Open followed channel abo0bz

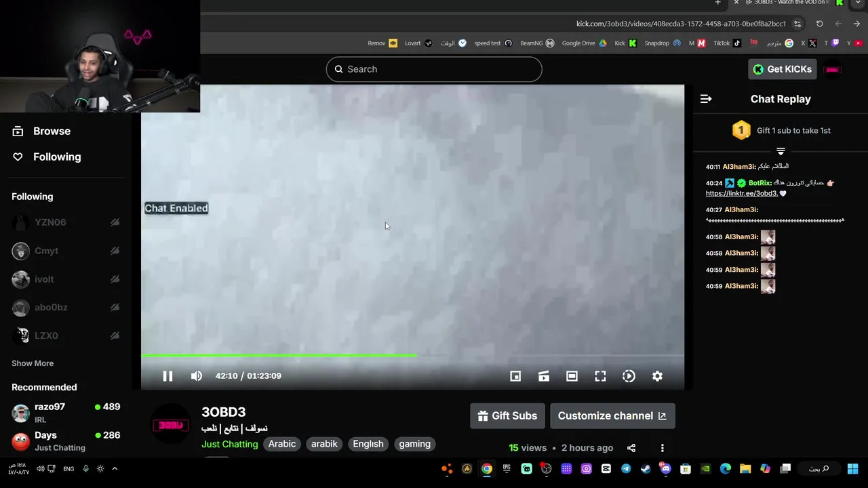(66, 307)
